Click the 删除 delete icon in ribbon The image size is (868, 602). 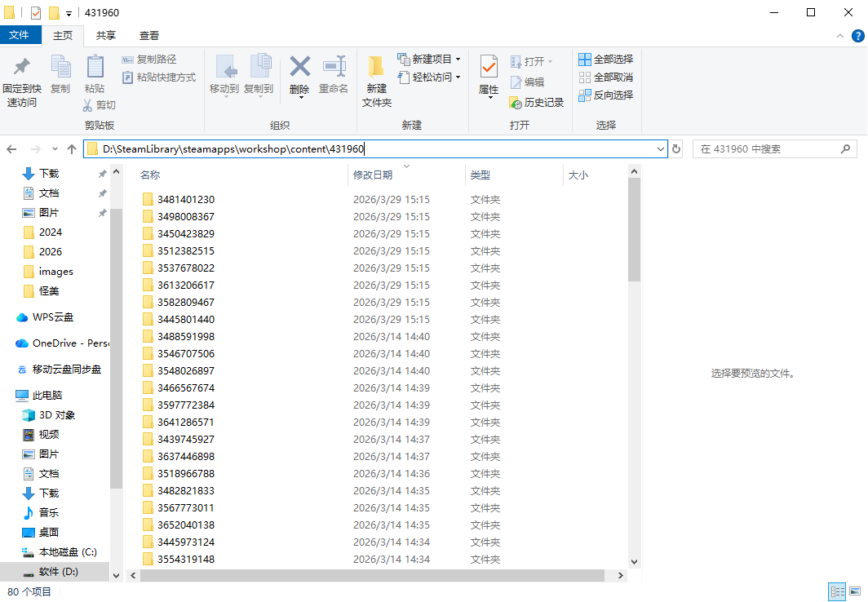(300, 67)
